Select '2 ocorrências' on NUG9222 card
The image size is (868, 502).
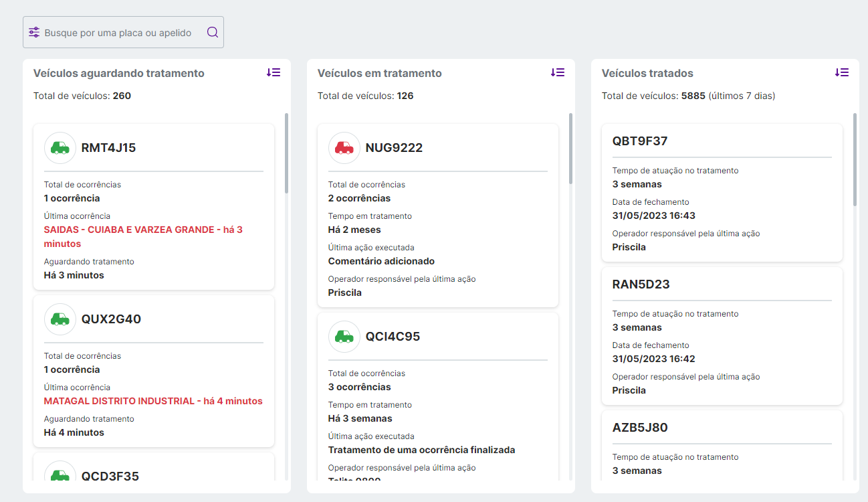click(x=359, y=198)
